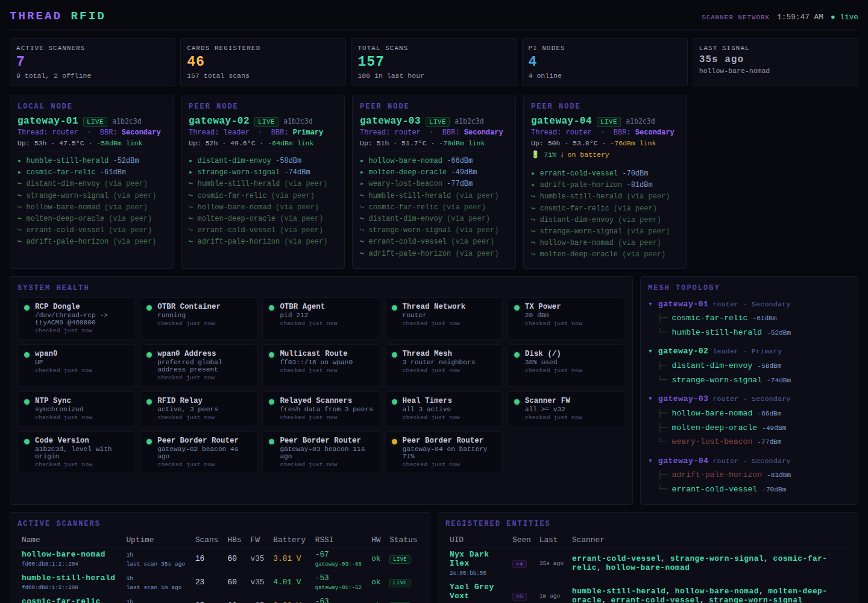Click the Disk (/) status dot

(517, 355)
